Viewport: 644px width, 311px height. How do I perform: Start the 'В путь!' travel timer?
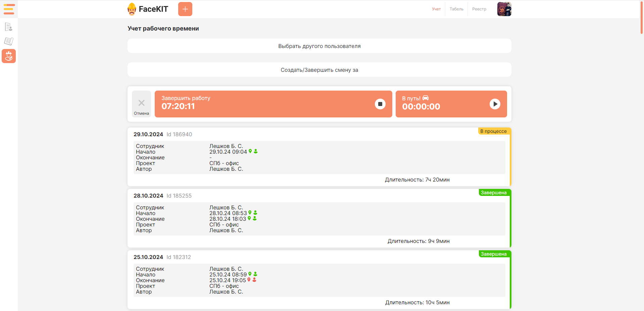tap(495, 104)
